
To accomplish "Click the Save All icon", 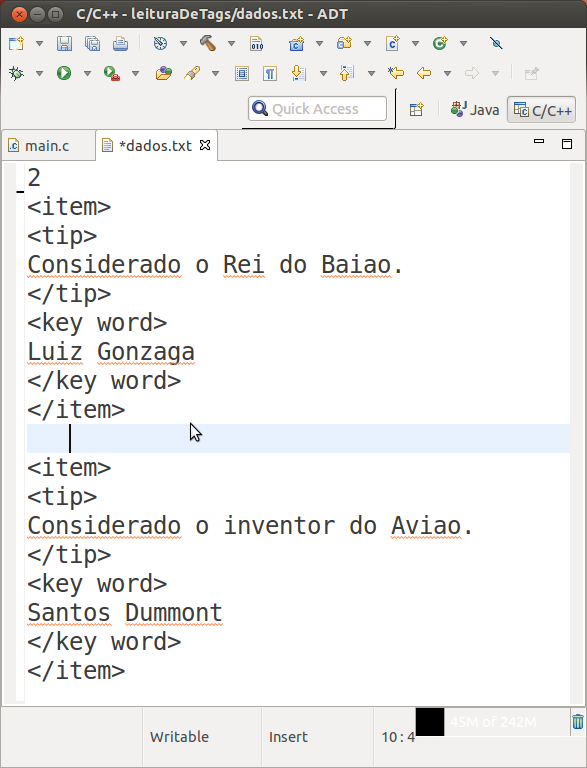I will coord(92,44).
